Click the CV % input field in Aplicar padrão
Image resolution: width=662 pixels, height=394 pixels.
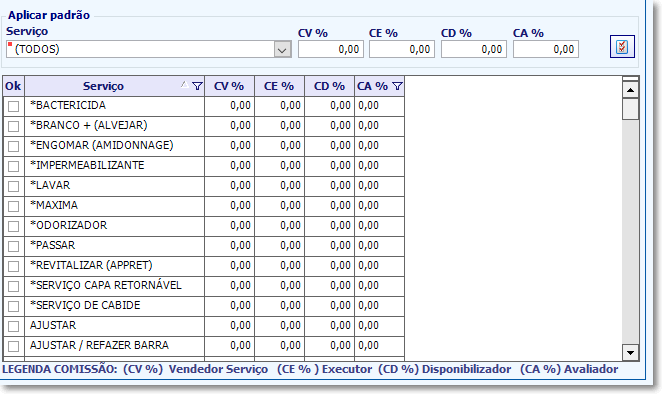coord(331,49)
